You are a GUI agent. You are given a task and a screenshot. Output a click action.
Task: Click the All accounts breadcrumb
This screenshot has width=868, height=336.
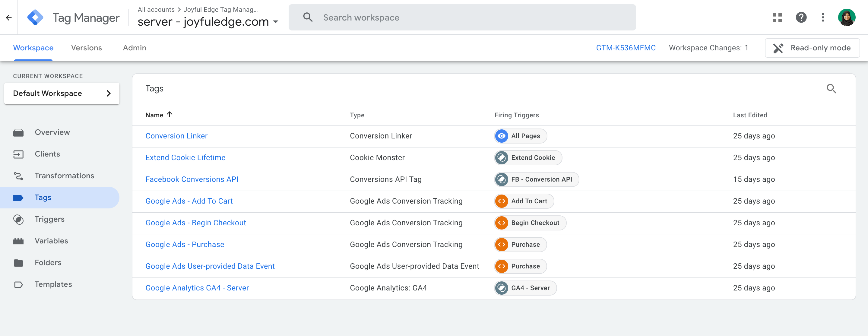click(x=156, y=9)
